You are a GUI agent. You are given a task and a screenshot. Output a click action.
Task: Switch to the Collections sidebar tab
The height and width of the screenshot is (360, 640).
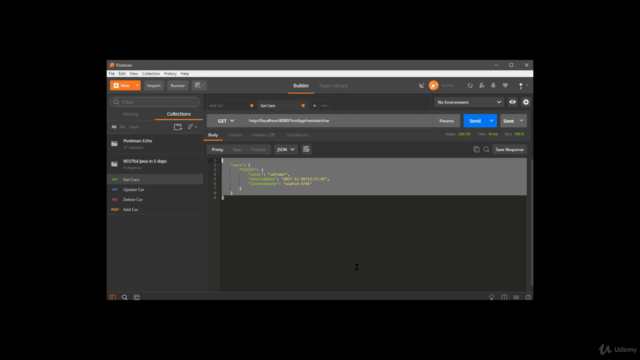(x=179, y=114)
